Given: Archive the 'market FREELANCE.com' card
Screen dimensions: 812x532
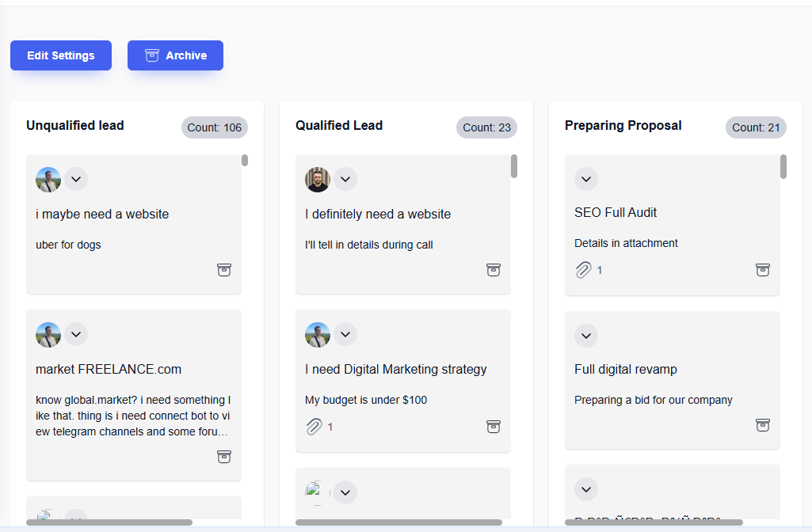Looking at the screenshot, I should (x=224, y=457).
